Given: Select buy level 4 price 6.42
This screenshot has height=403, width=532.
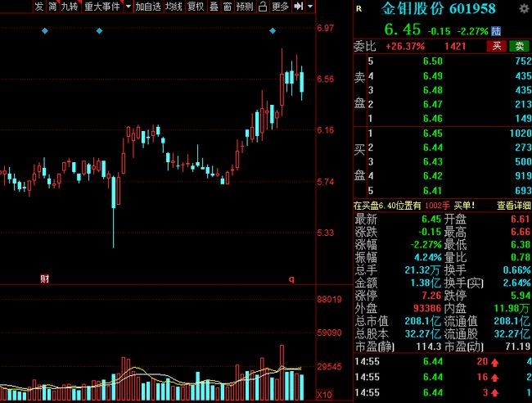Looking at the screenshot, I should coord(433,176).
